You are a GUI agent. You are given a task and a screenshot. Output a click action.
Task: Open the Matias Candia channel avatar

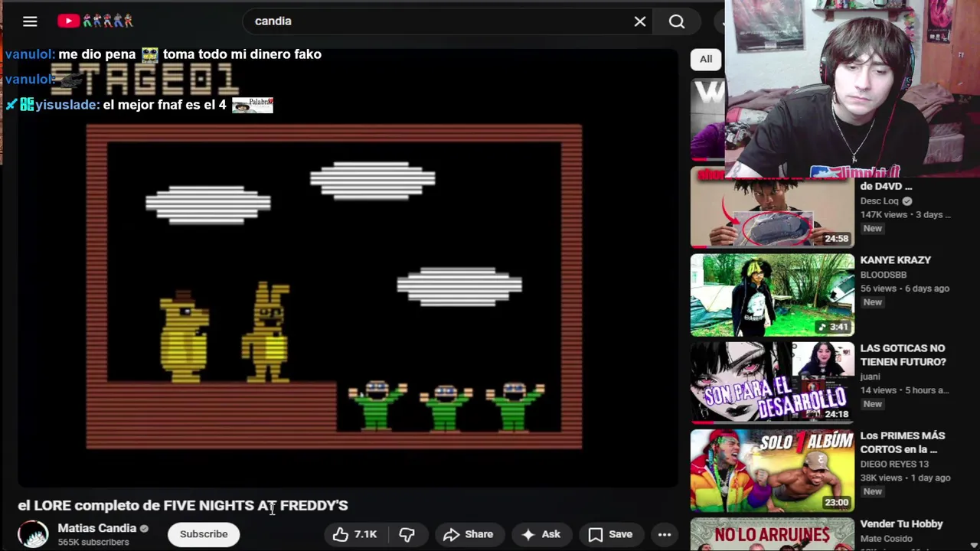tap(33, 534)
